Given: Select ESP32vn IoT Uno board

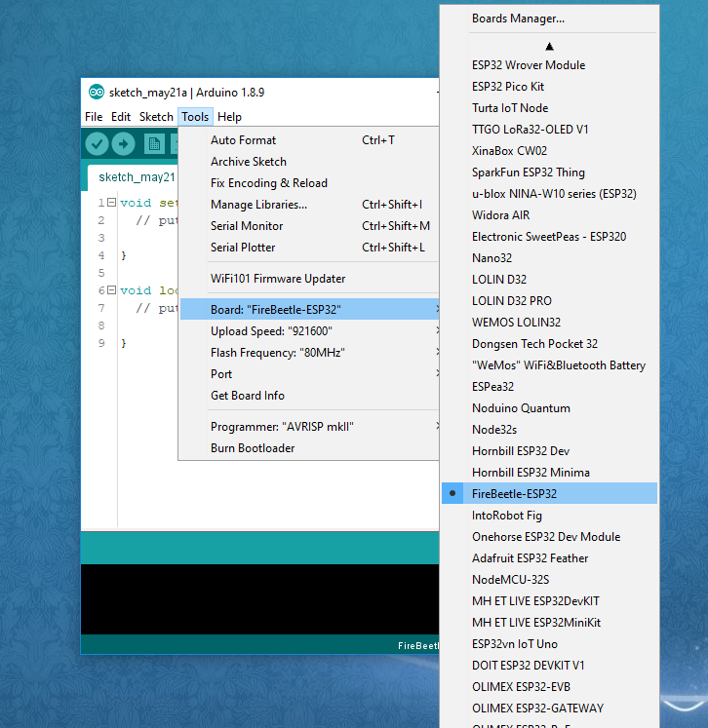Looking at the screenshot, I should [550, 644].
